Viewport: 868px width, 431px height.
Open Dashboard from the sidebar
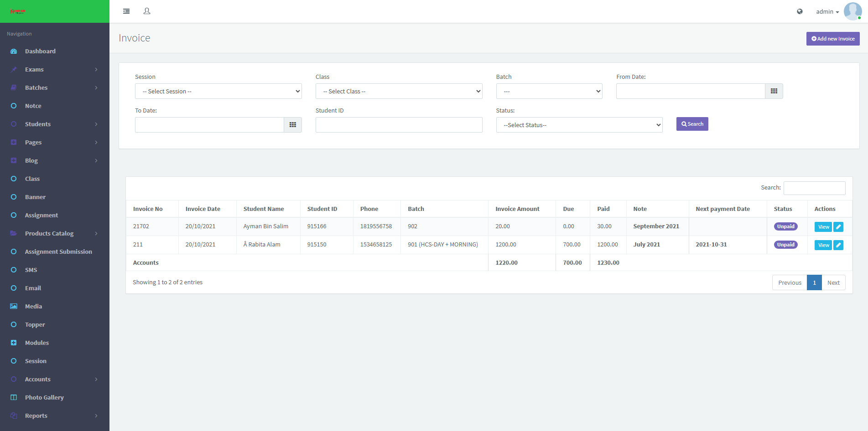click(x=40, y=51)
